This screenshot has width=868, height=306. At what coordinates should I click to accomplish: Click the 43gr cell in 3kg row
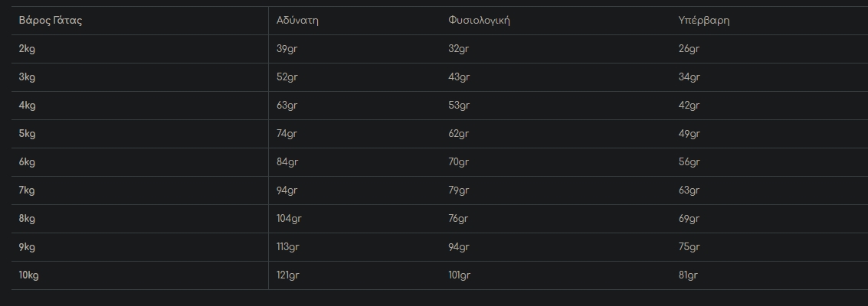459,77
